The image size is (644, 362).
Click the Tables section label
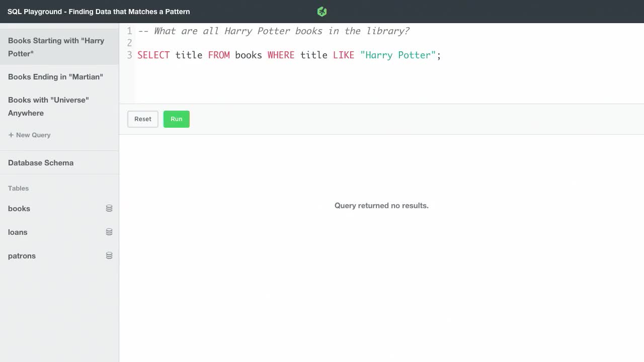click(18, 188)
